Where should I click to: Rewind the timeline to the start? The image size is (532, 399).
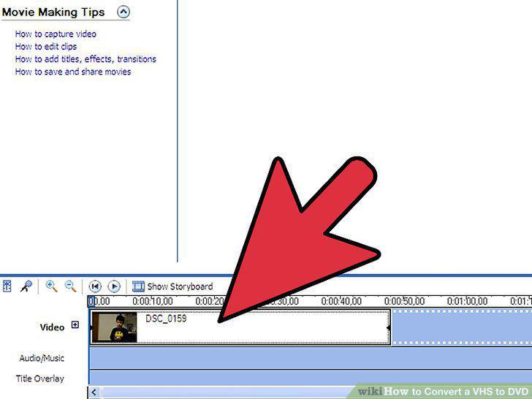click(x=95, y=286)
